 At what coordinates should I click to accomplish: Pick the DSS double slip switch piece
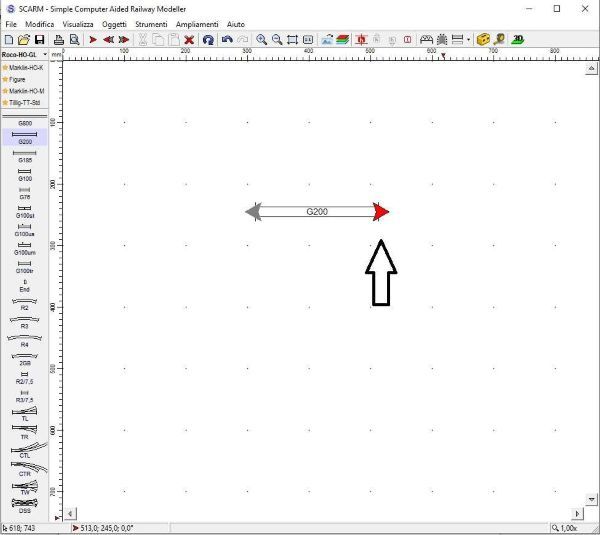(x=24, y=506)
